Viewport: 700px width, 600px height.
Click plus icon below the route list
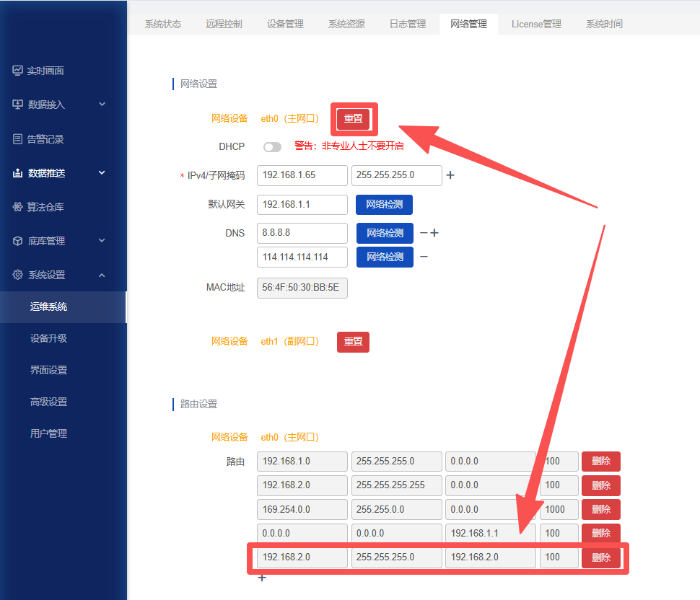click(x=262, y=578)
